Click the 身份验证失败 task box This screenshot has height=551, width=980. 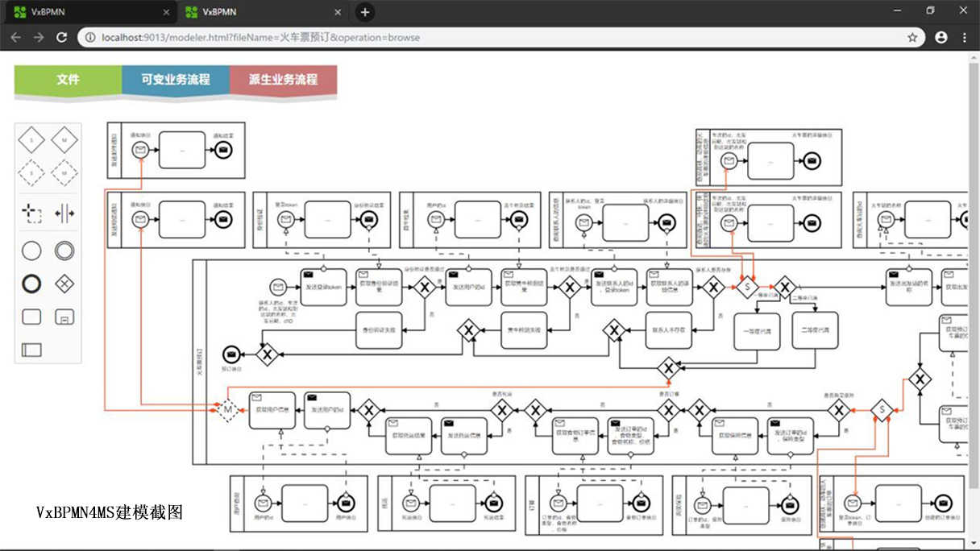point(379,329)
